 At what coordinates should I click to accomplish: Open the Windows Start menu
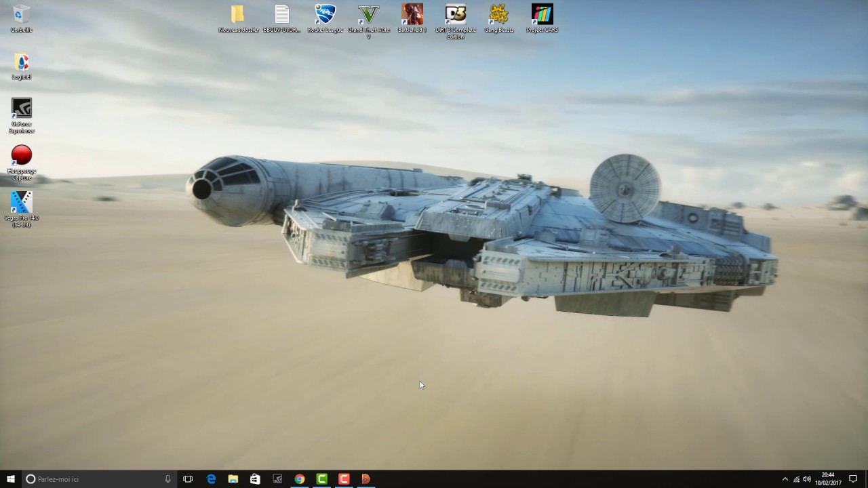(x=11, y=479)
